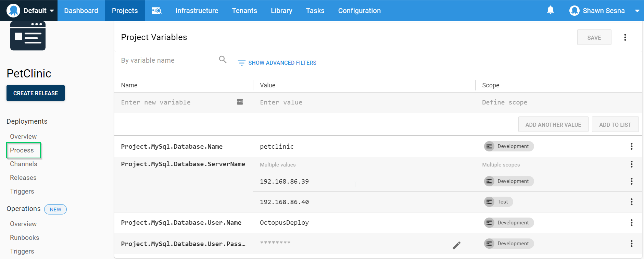Screen dimensions: 644x259
Task: Click the PetClinic project logo
Action: click(28, 36)
